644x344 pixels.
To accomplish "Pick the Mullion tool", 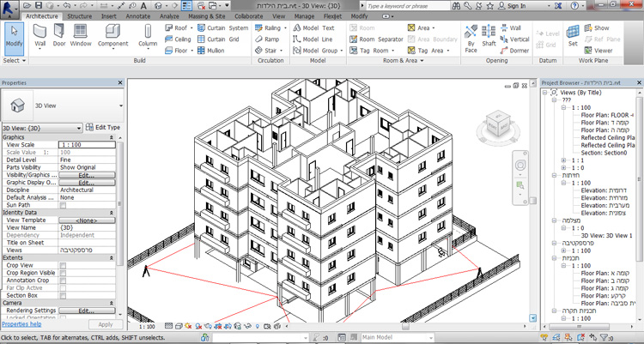I will pyautogui.click(x=210, y=51).
